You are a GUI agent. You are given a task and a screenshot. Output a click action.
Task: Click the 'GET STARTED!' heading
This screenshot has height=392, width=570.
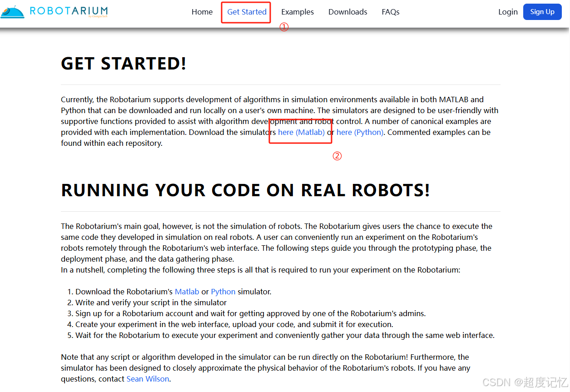pos(124,64)
